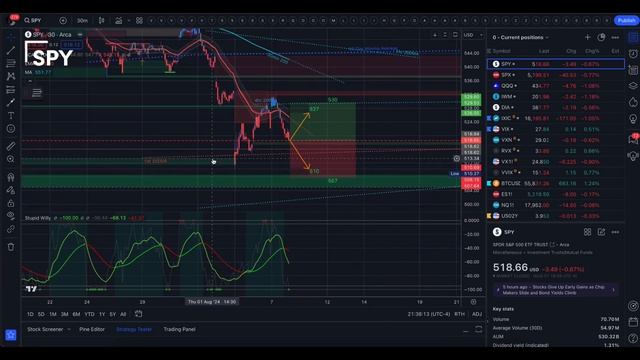
Task: Open the ideas lightbulb sidebar icon
Action: (x=633, y=118)
